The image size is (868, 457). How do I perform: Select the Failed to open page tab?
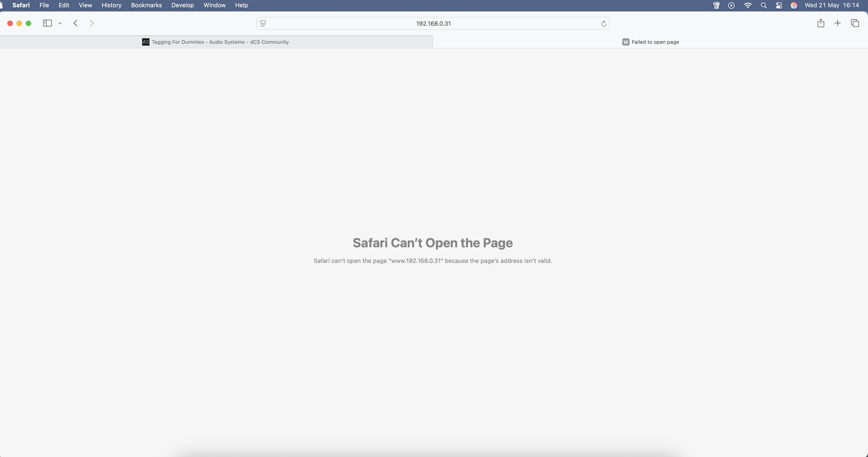pyautogui.click(x=650, y=42)
